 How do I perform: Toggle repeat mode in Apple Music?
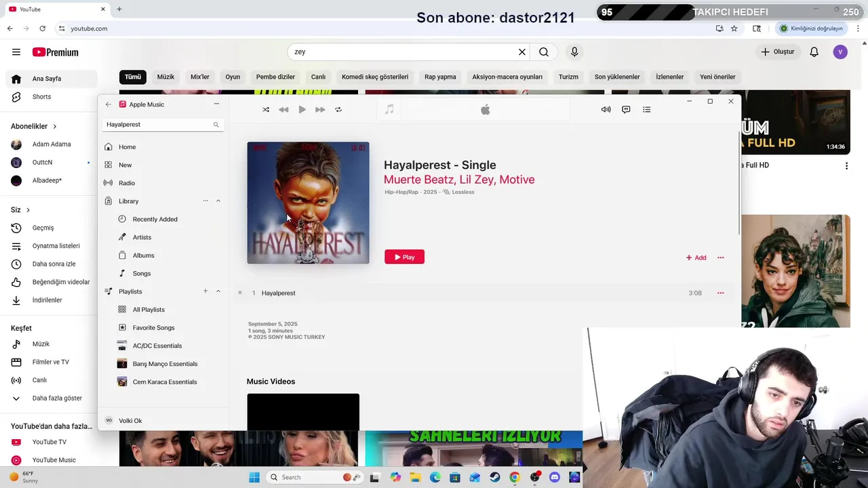[x=338, y=110]
